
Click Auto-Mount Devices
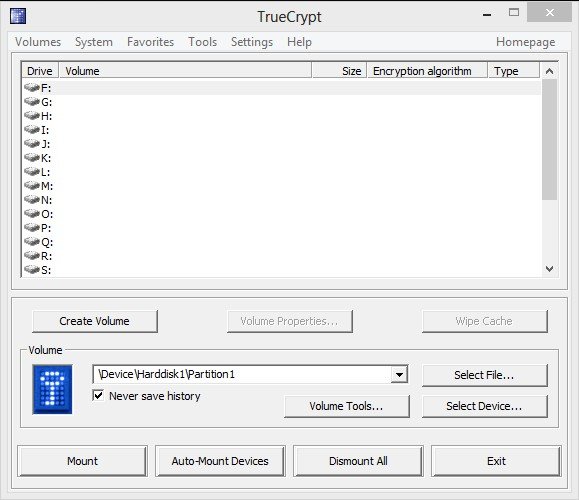coord(220,461)
